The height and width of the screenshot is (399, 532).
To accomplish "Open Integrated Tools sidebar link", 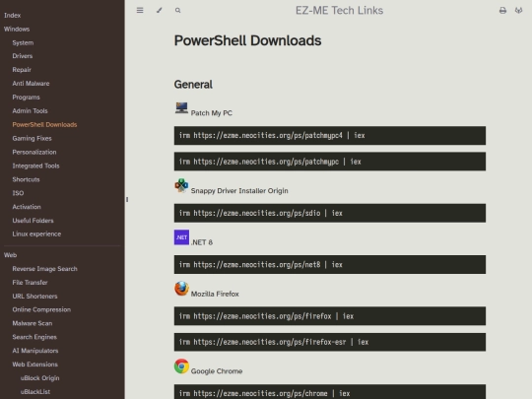I will [x=36, y=166].
